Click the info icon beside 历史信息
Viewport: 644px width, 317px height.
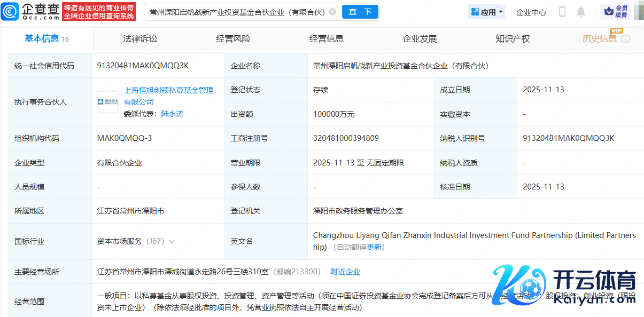coord(626,39)
